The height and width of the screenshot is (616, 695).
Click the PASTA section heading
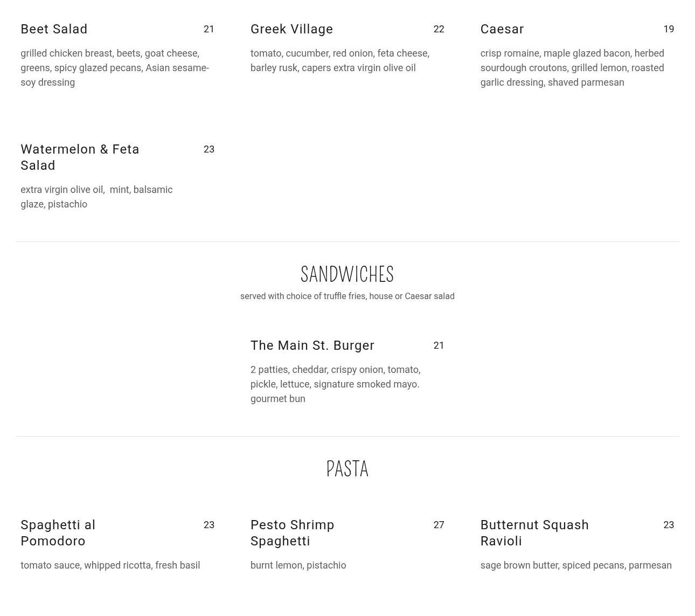pos(347,469)
